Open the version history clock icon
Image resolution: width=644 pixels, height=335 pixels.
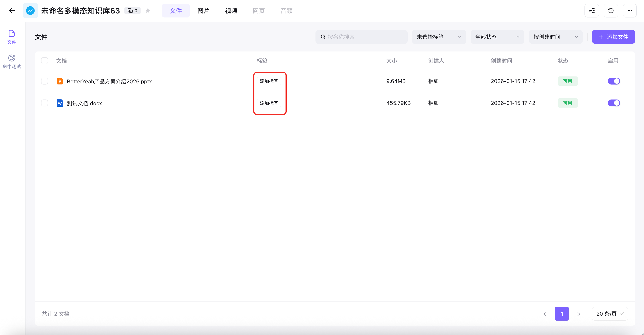[x=611, y=11]
